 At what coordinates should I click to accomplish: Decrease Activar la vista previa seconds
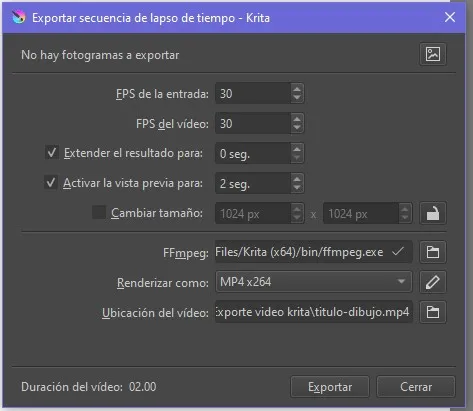297,188
